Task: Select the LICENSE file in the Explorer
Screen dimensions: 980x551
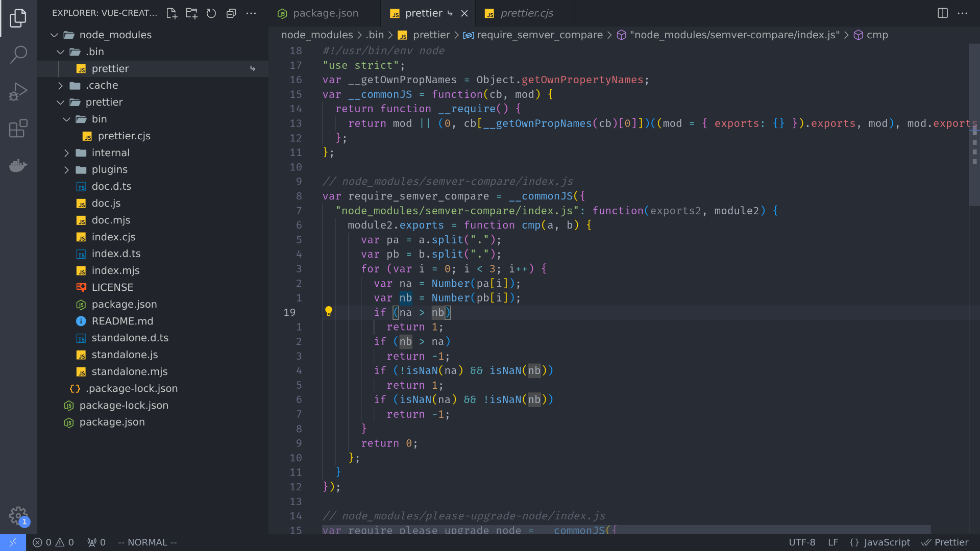Action: 112,287
